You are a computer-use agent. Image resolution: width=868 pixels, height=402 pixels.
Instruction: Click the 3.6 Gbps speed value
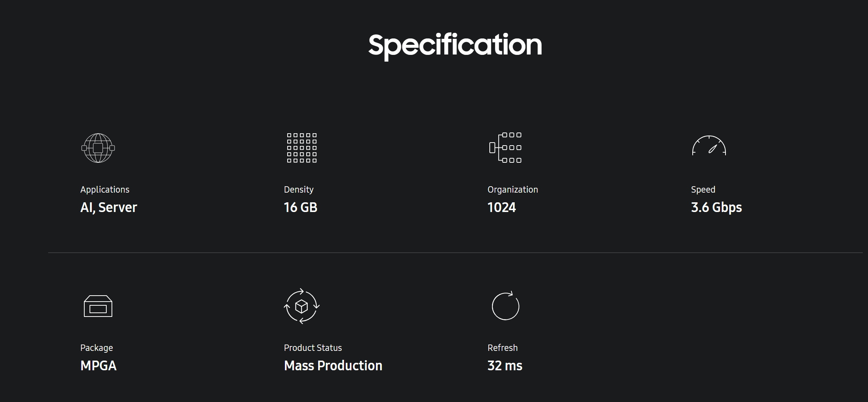pos(716,208)
